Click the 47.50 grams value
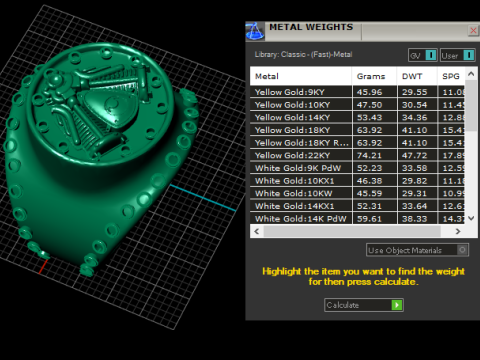Image resolution: width=480 pixels, height=360 pixels. [369, 105]
